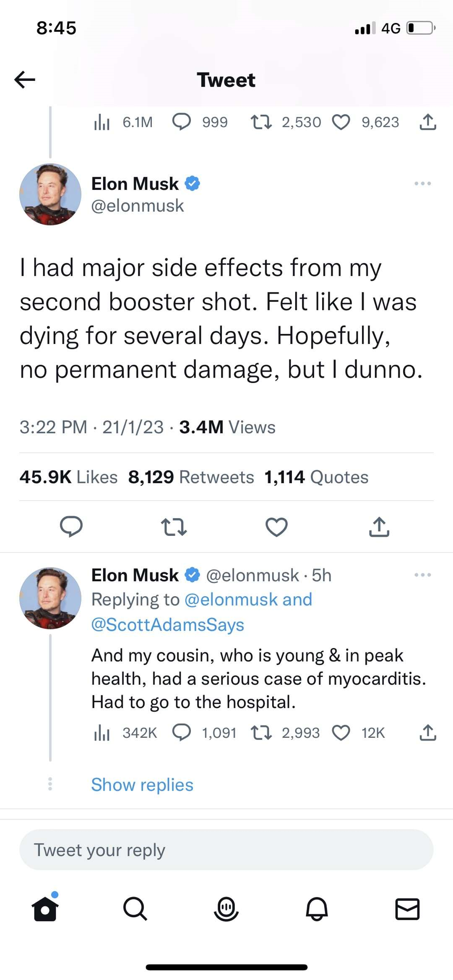The width and height of the screenshot is (453, 980).
Task: Open the Notifications bell tab
Action: pyautogui.click(x=317, y=909)
